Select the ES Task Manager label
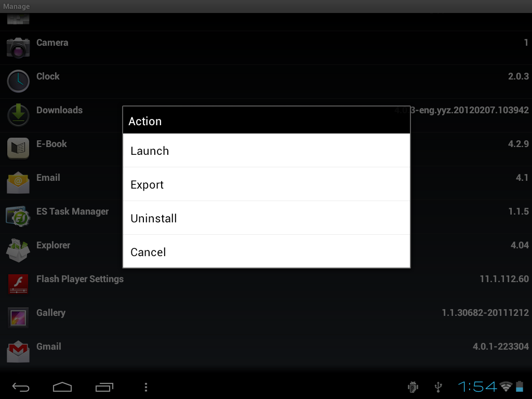This screenshot has width=532, height=399. coord(72,212)
